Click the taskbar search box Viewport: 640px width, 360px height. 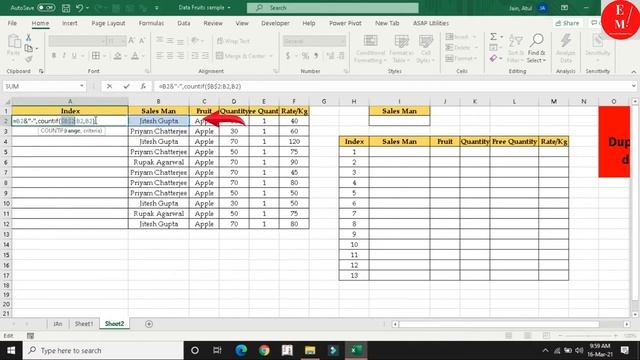tap(103, 350)
